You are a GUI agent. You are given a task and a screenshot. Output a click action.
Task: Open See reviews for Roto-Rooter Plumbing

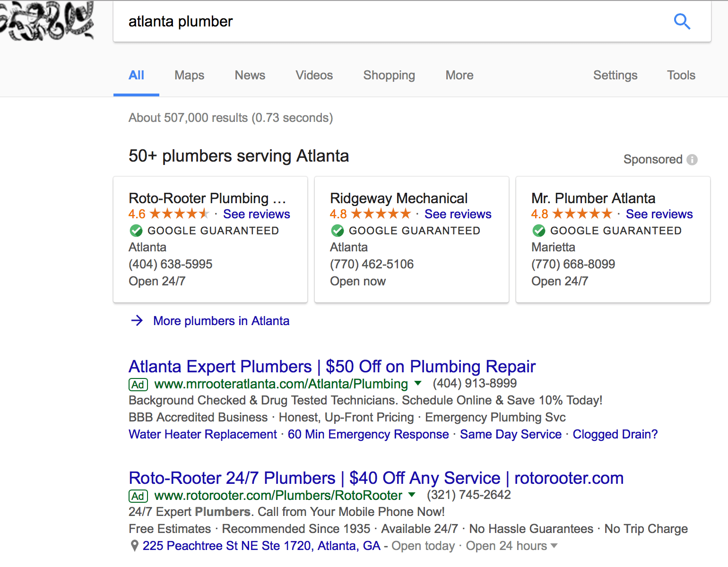click(x=257, y=214)
